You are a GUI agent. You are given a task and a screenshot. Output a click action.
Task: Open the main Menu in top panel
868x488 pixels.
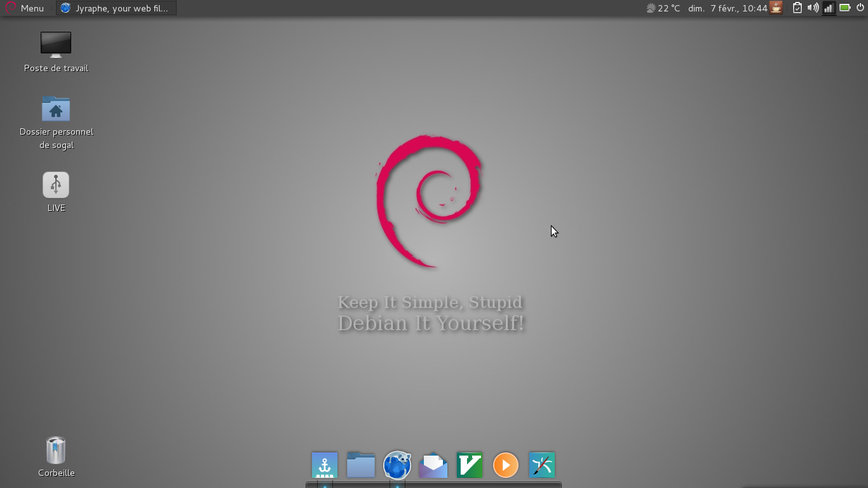pyautogui.click(x=25, y=8)
